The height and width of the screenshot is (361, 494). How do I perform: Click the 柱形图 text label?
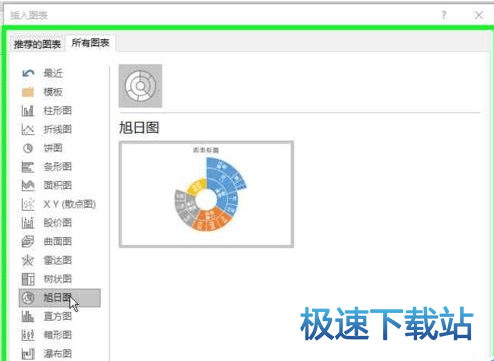57,110
